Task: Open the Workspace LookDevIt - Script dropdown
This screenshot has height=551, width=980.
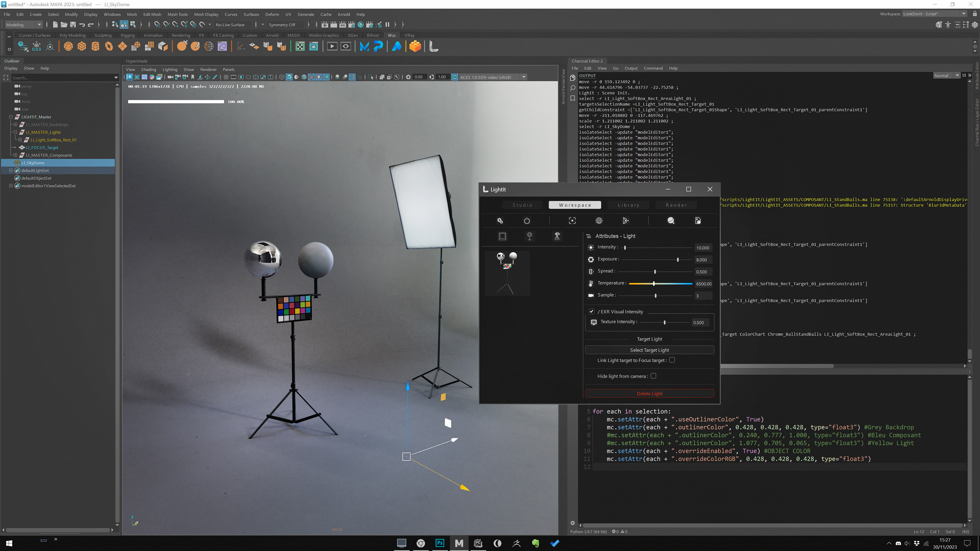Action: (934, 14)
